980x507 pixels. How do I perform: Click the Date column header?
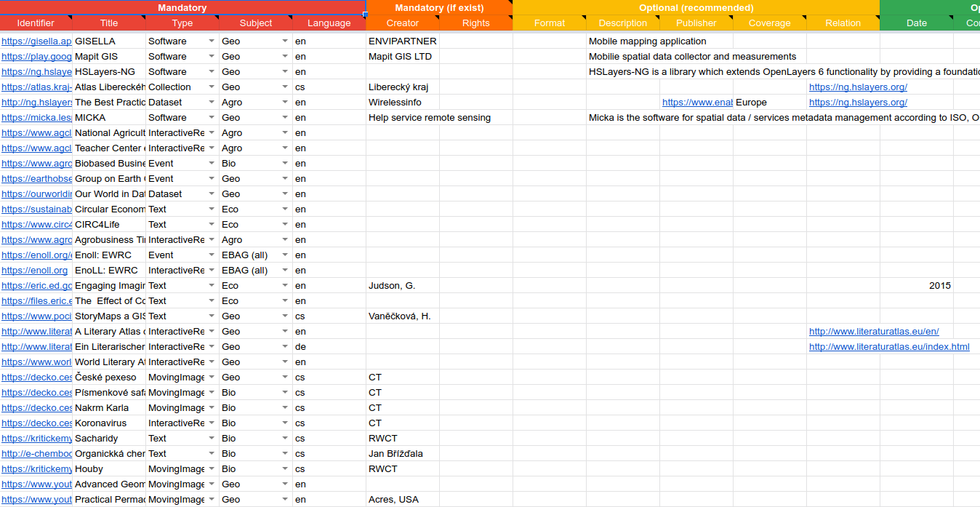(917, 23)
